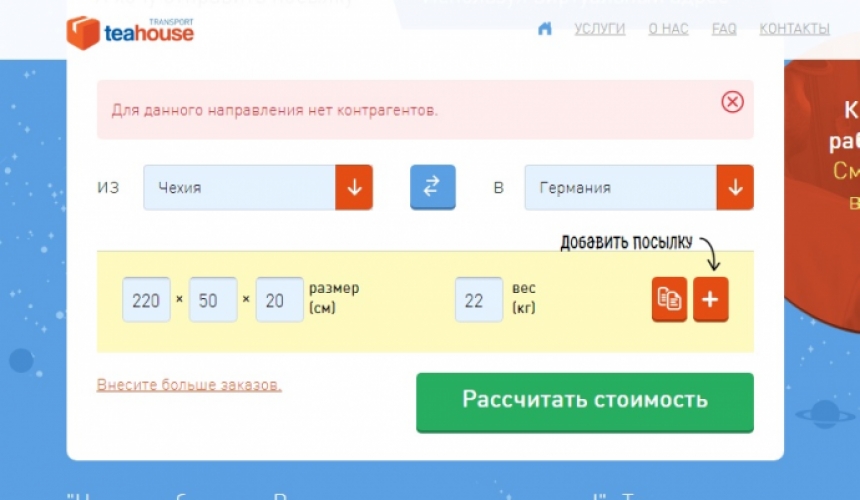Click the size field containing 220

pyautogui.click(x=147, y=300)
